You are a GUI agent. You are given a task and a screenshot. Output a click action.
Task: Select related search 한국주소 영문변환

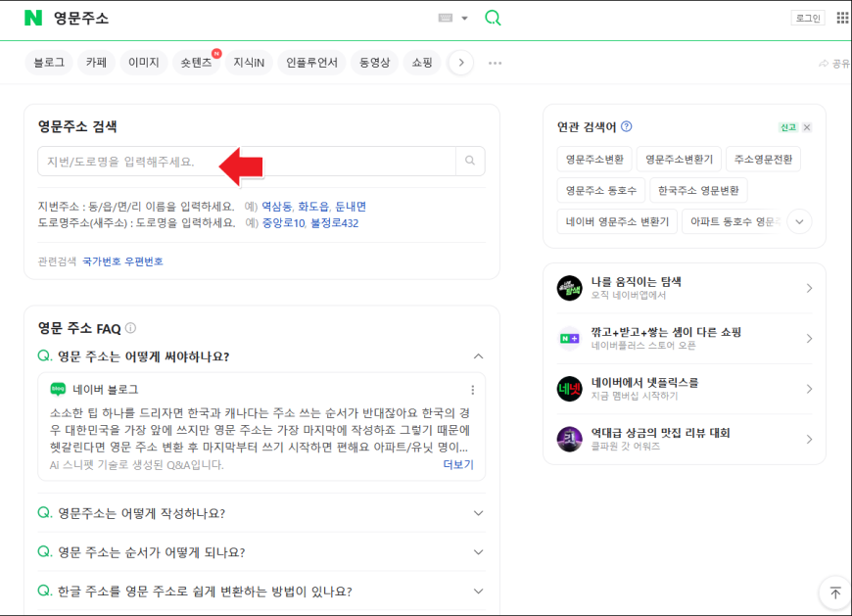[698, 191]
